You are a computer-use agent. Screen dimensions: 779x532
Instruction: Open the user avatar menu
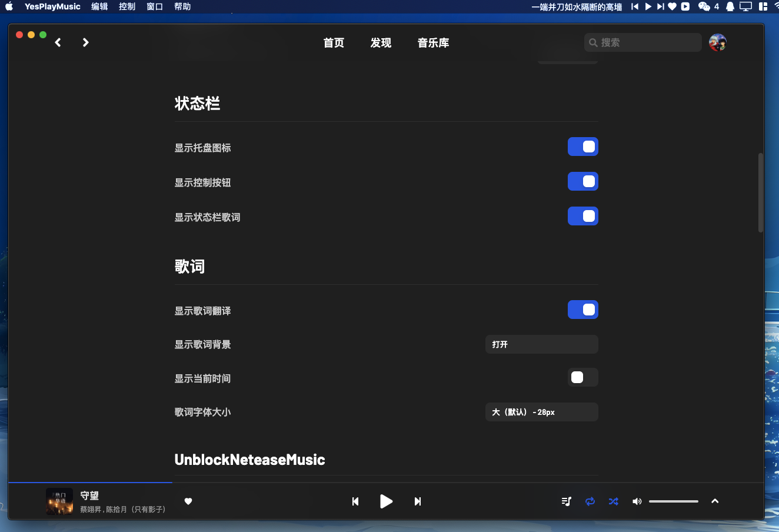coord(718,42)
